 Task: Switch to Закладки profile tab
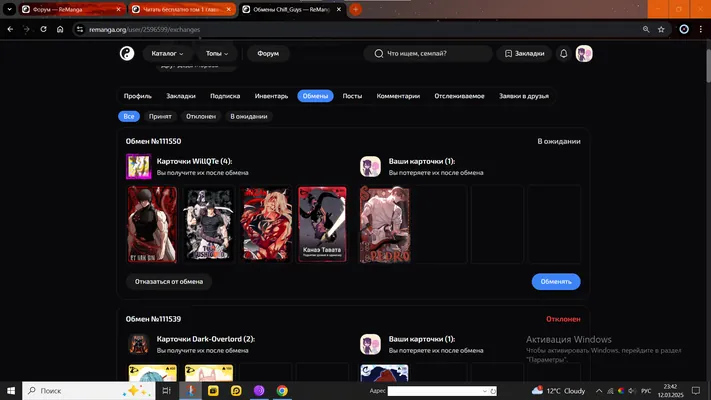tap(180, 96)
